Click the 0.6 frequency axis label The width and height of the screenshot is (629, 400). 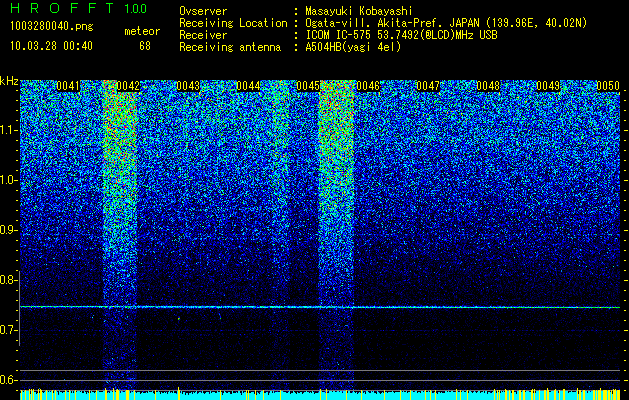point(8,380)
